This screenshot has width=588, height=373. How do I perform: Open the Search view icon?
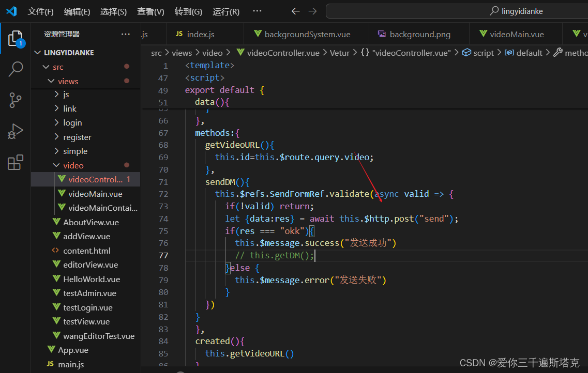pos(16,69)
